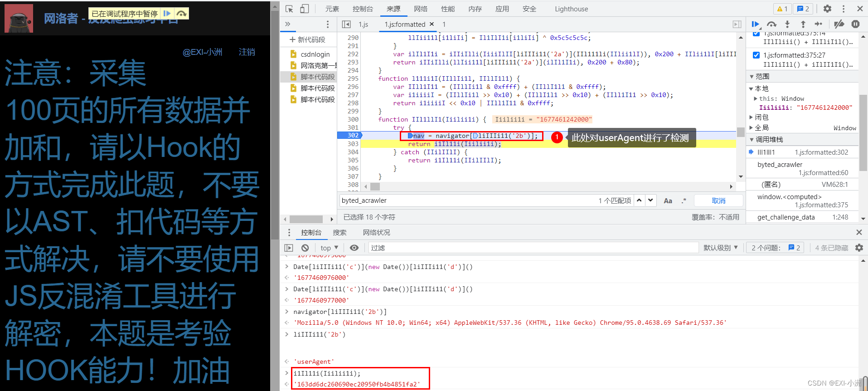
Task: Close the DevTools panel
Action: click(x=860, y=9)
